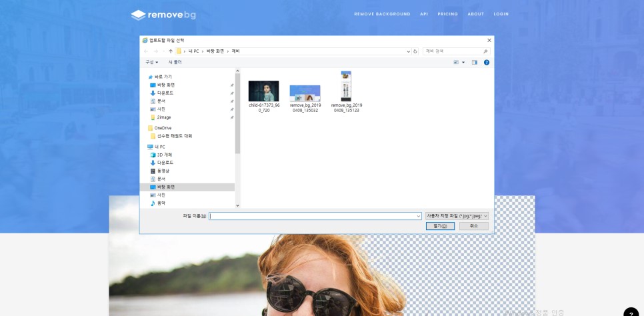Click pin icon next to pinned 바탕 화면
644x316 pixels.
coord(232,85)
